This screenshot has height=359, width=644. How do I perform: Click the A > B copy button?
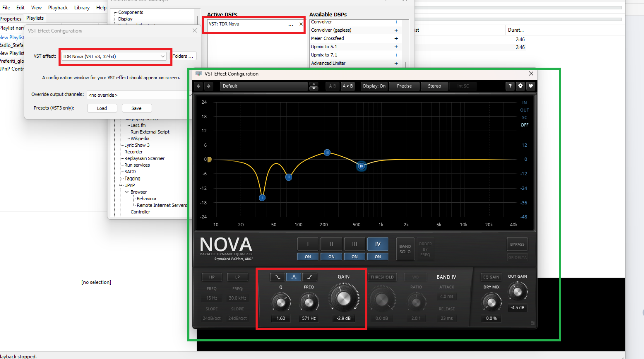point(348,86)
